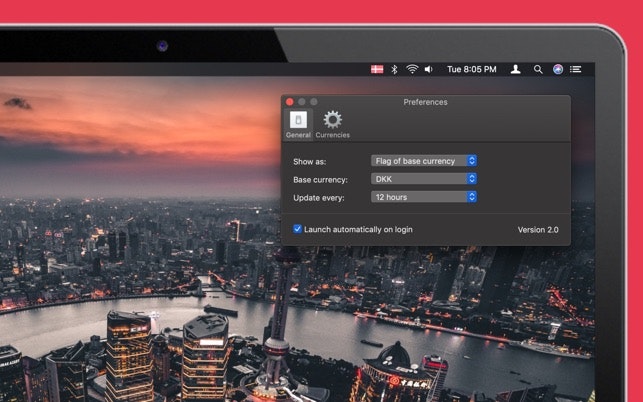Open the Base currency DKK dropdown
Viewport: 643px width, 402px height.
424,179
